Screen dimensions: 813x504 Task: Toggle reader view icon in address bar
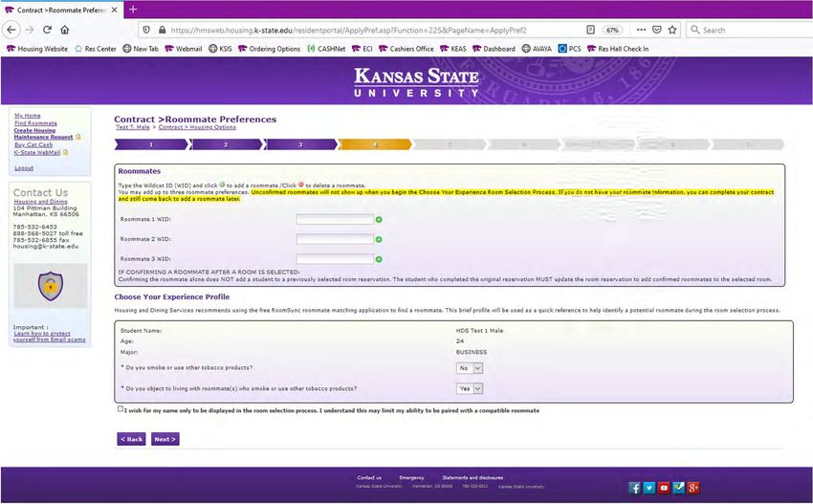coord(590,30)
